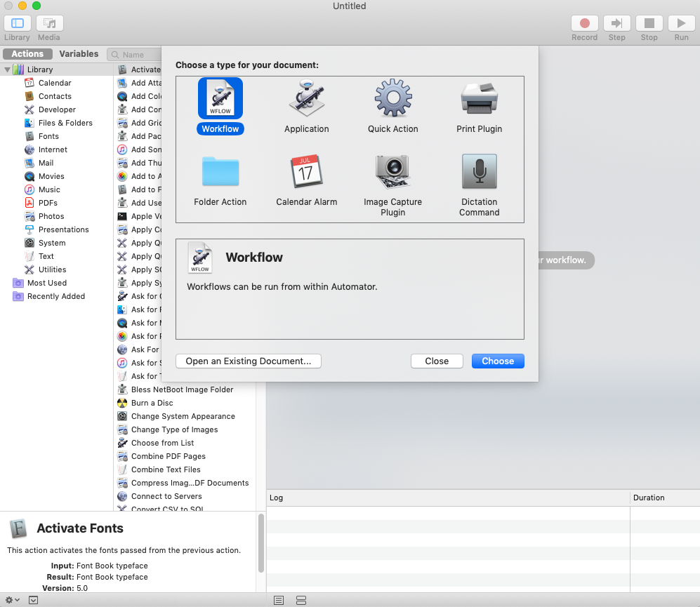Select the Workflow document type icon
The image size is (700, 607).
220,98
